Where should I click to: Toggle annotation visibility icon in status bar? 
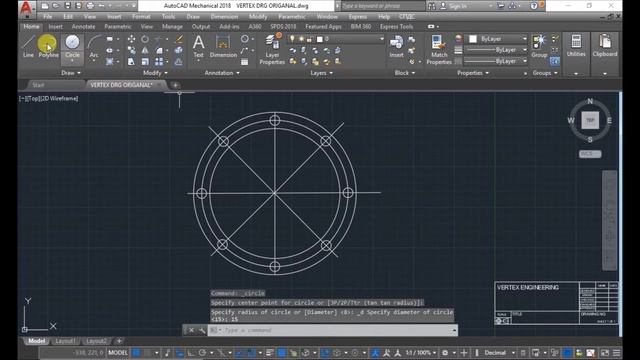coord(375,353)
